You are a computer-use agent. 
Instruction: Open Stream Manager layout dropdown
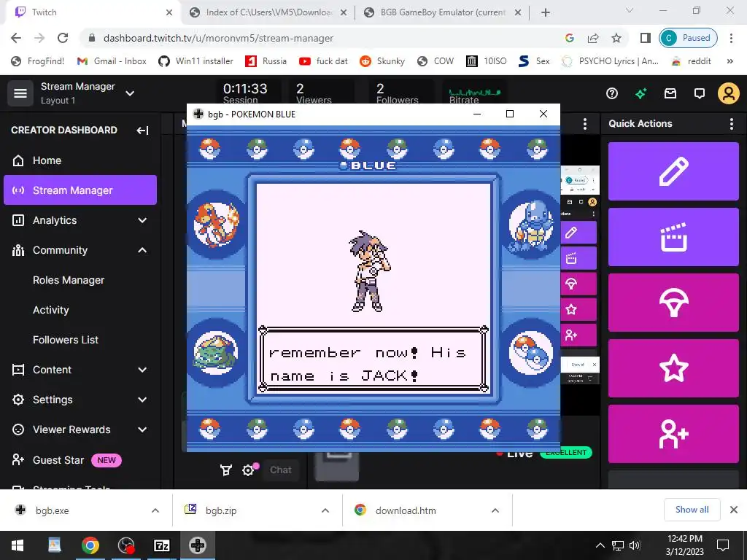(130, 93)
